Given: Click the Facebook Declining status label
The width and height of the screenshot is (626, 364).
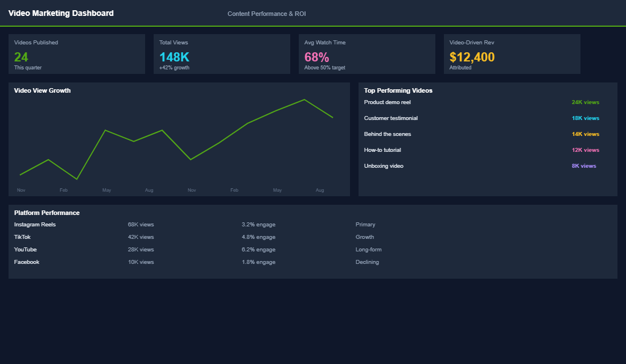Looking at the screenshot, I should (x=367, y=262).
